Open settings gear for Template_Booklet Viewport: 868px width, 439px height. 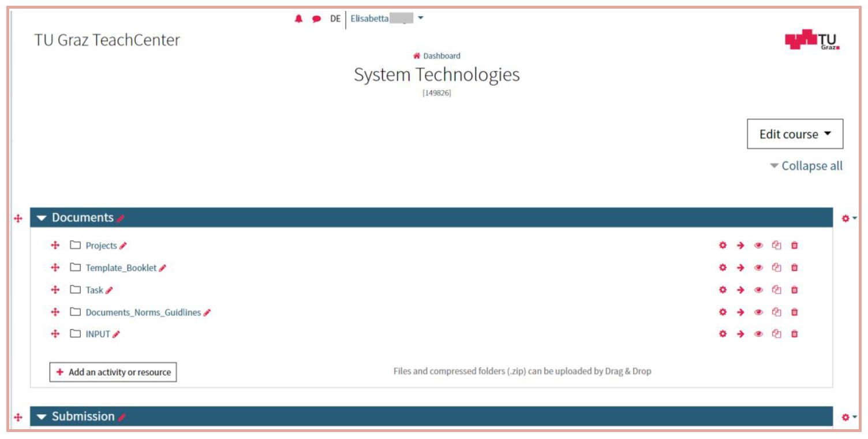click(723, 267)
